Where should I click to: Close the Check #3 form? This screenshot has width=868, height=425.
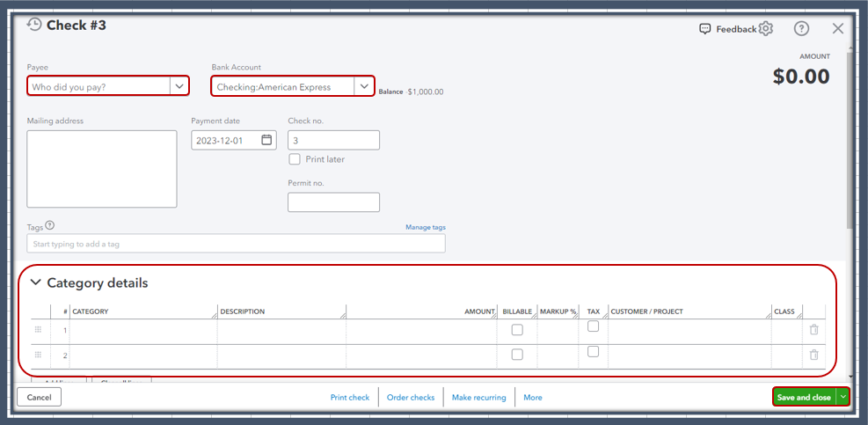tap(838, 29)
